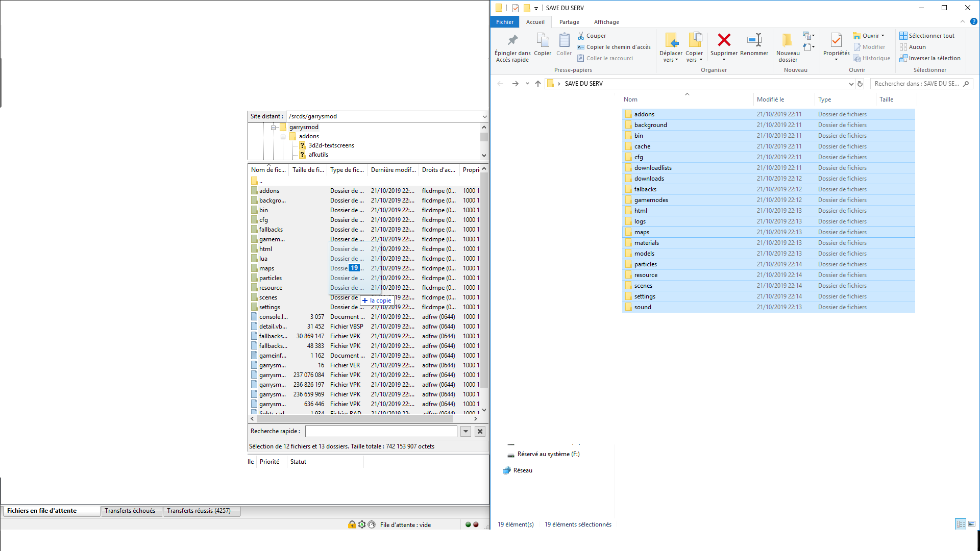Click the Renommer icon
The image size is (980, 551).
point(754,40)
